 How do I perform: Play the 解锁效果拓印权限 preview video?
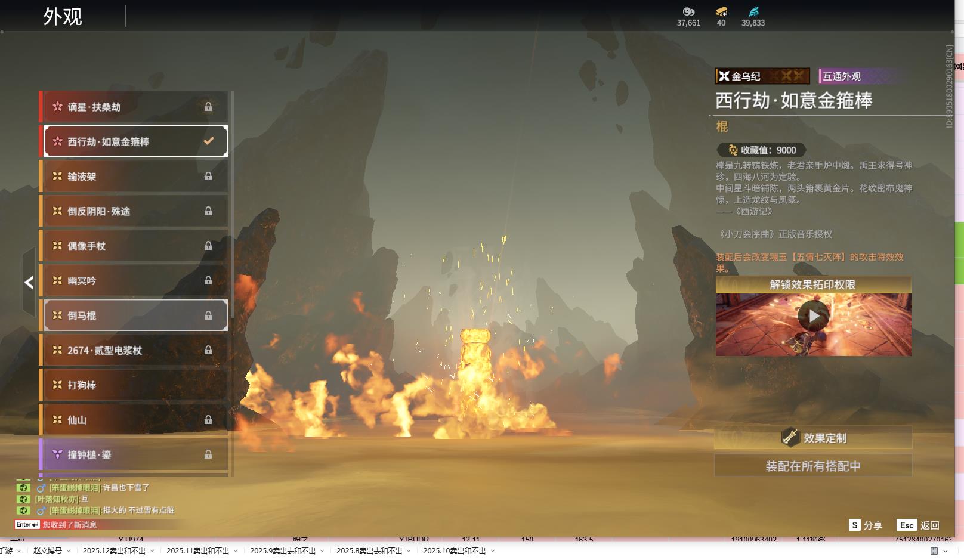click(x=814, y=316)
